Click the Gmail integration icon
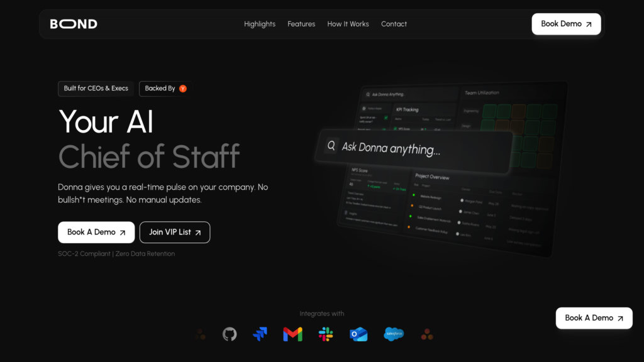644x362 pixels. coord(292,334)
